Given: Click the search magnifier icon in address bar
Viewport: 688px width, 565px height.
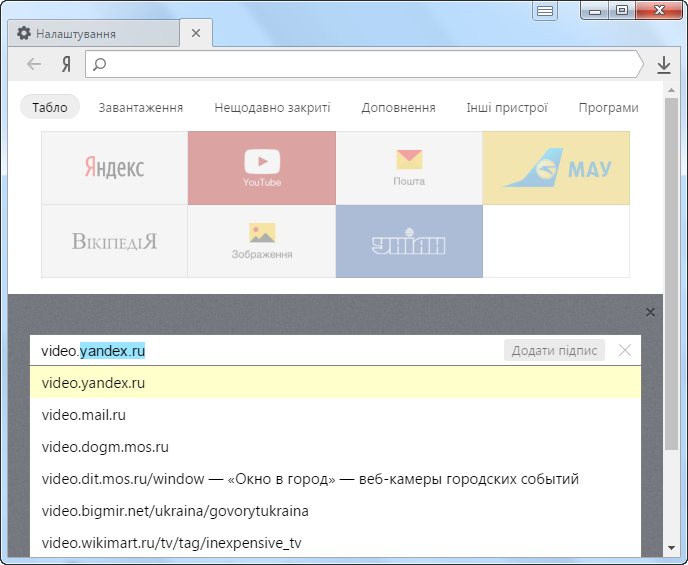Looking at the screenshot, I should pyautogui.click(x=100, y=64).
